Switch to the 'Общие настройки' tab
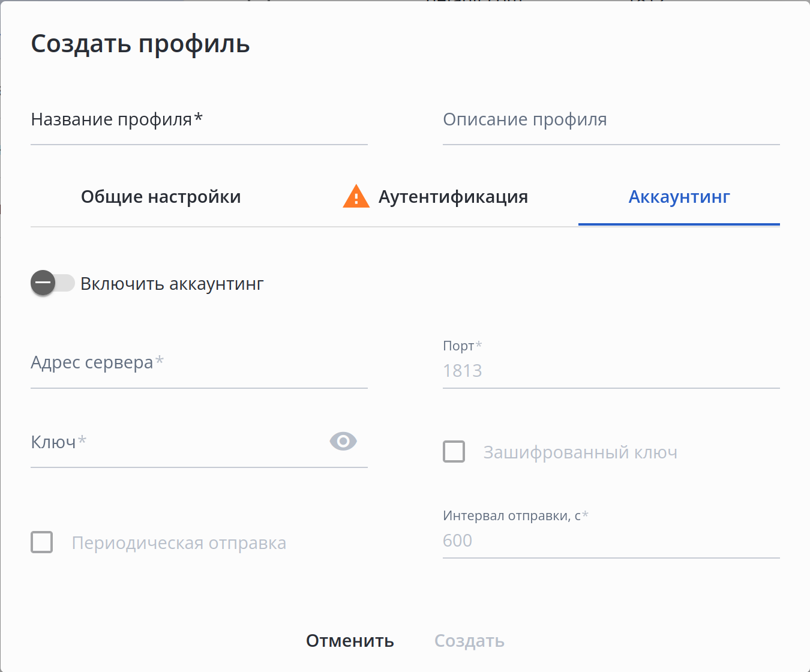The height and width of the screenshot is (672, 810). [161, 197]
